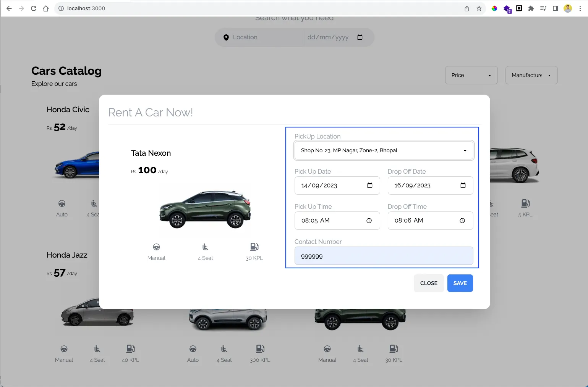Click the Drop Off Time field showing 08:06 AM
This screenshot has width=588, height=387.
431,221
